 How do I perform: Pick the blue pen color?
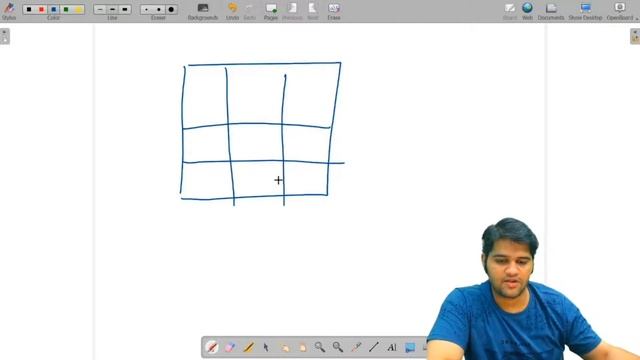(53, 9)
